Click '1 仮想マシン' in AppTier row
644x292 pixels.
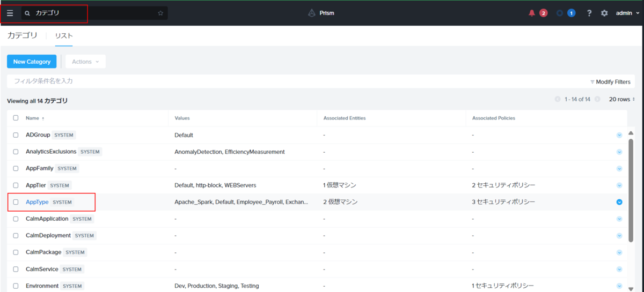tap(340, 185)
